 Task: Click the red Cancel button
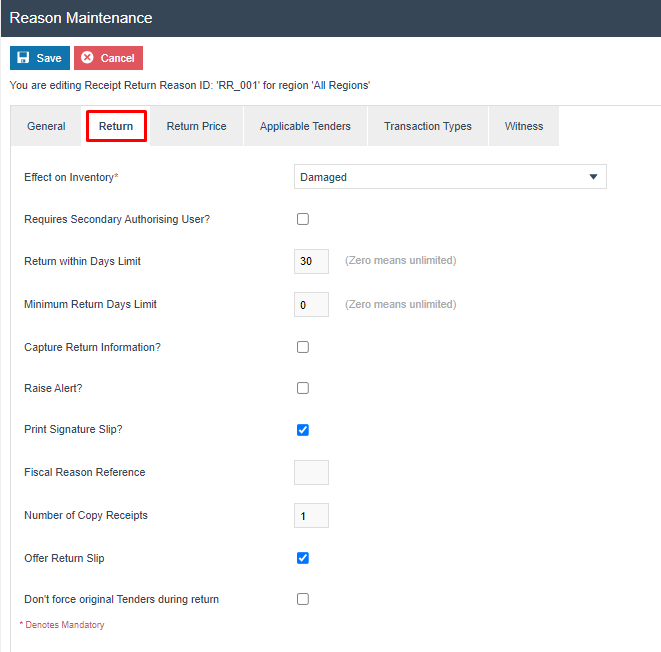[x=108, y=58]
